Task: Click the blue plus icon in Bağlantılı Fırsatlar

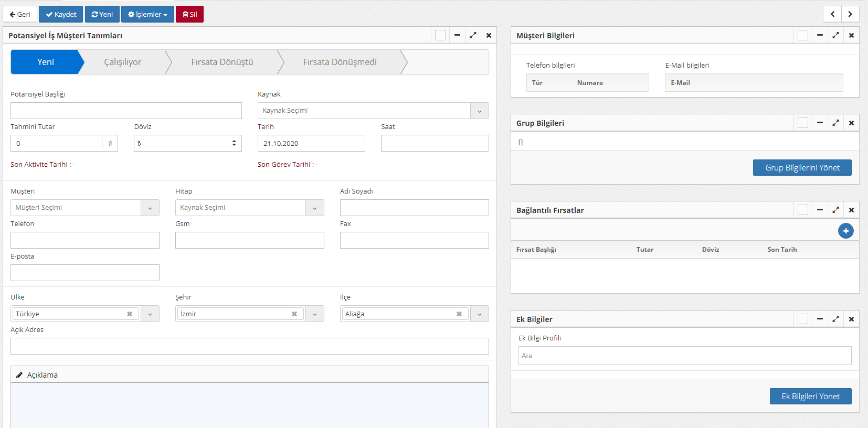Action: [x=845, y=231]
